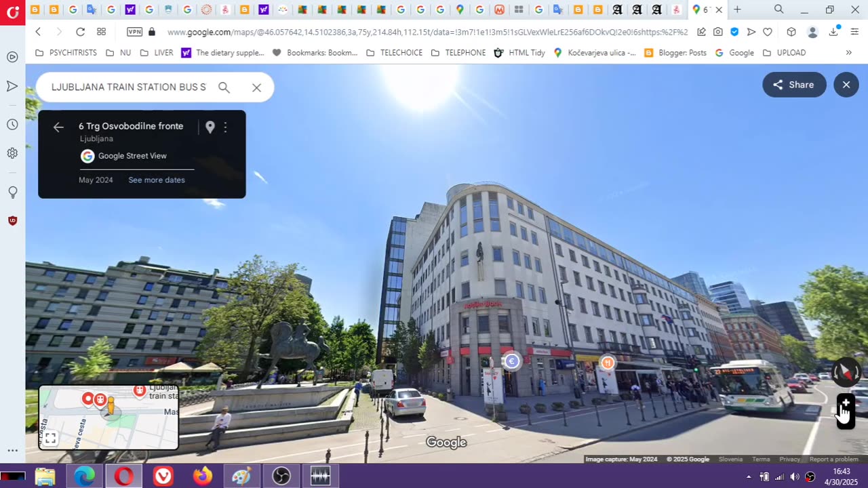Open the uBlock red shield sidebar icon
Viewport: 868px width, 488px height.
click(12, 220)
